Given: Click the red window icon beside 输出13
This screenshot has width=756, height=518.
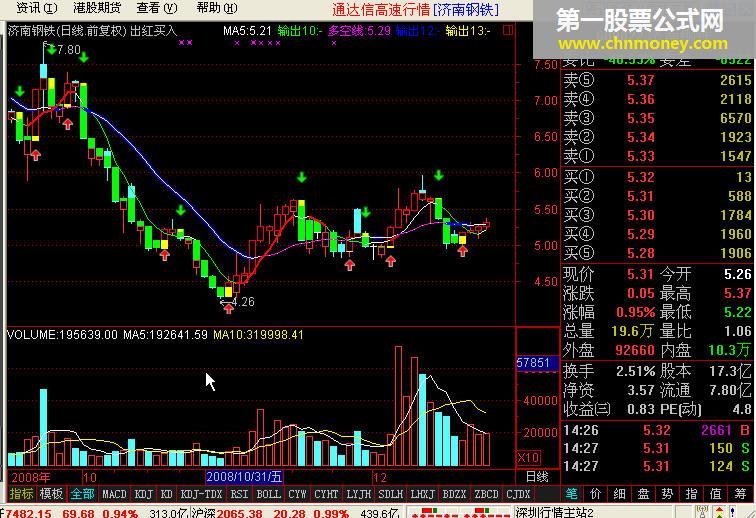Looking at the screenshot, I should [508, 30].
